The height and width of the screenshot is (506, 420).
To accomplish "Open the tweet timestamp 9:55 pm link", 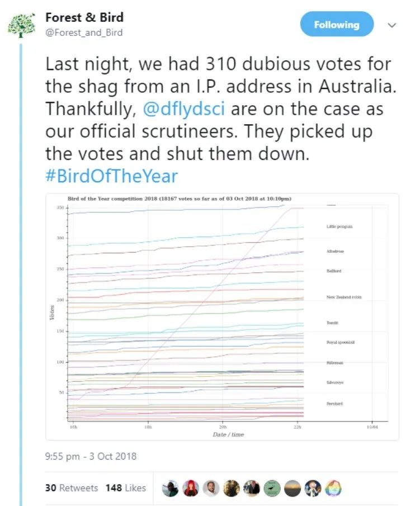I will (91, 456).
